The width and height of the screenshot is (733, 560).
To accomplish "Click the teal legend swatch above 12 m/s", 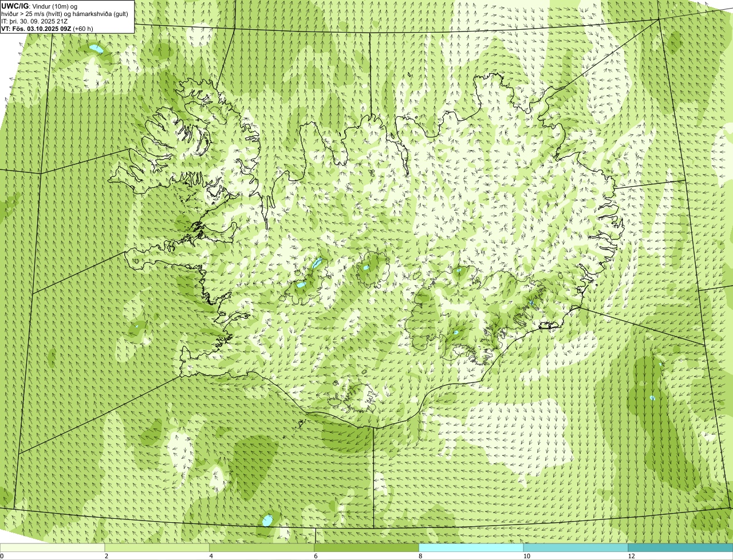I will (x=680, y=548).
